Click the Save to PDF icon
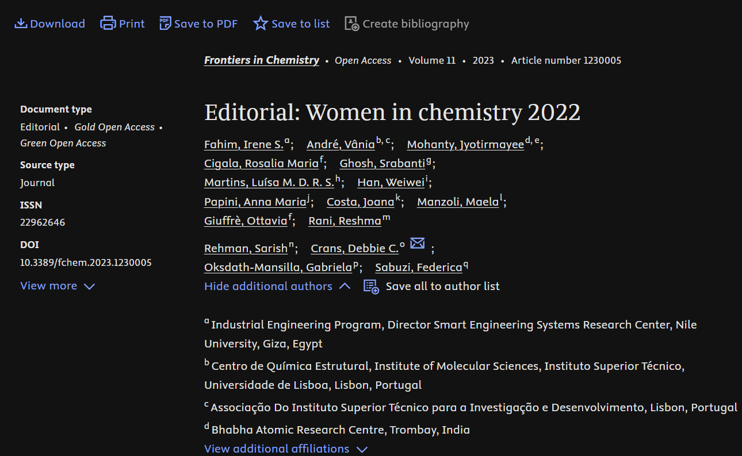 [x=165, y=23]
